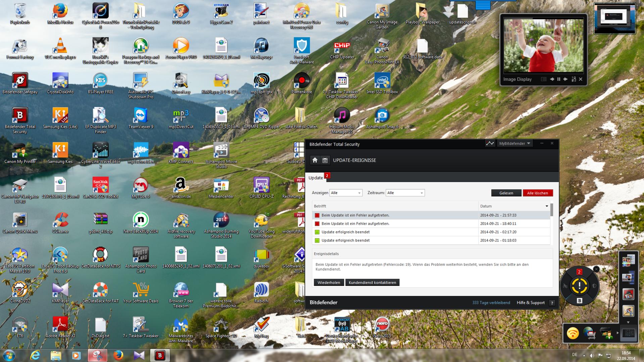Viewport: 644px width, 362px height.
Task: Click the Canon printer with person icon
Action: coord(607,333)
